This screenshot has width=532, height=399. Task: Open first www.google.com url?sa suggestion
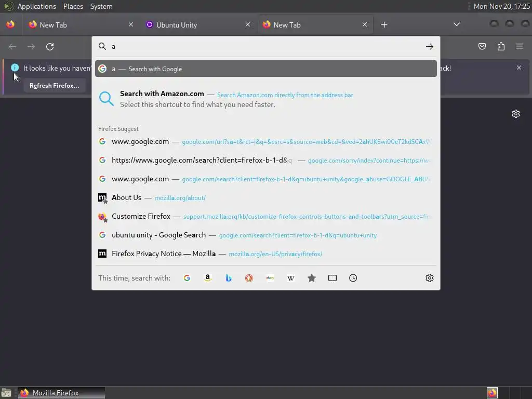pyautogui.click(x=266, y=141)
